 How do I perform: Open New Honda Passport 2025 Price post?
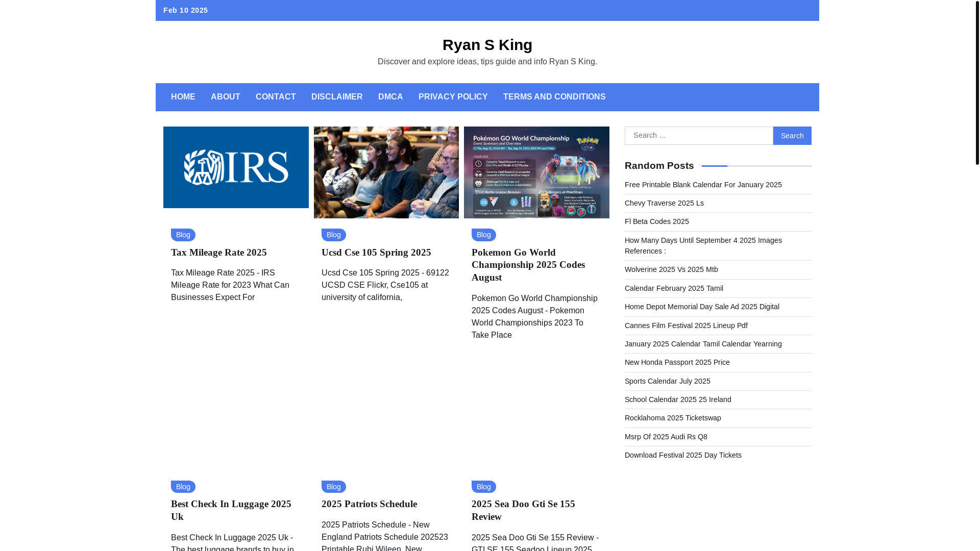click(x=677, y=362)
